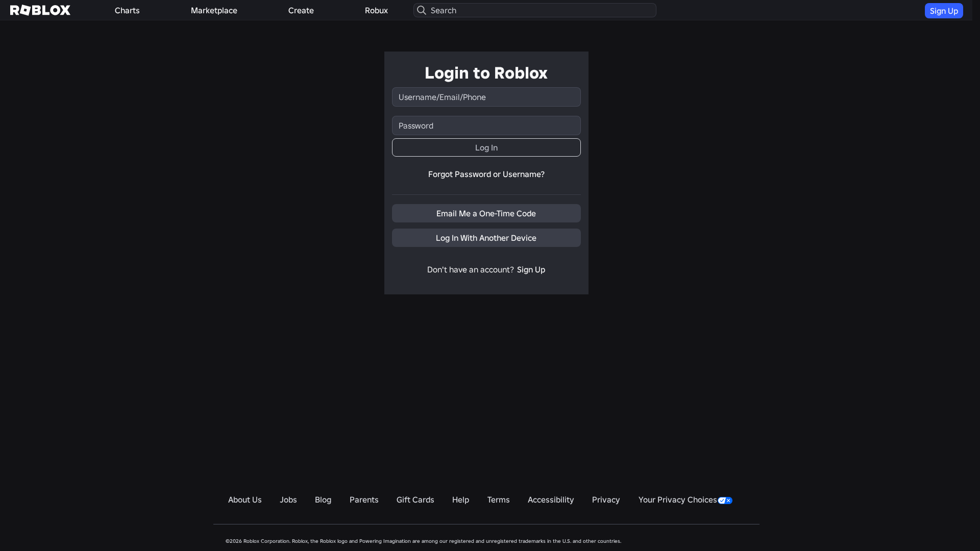Open Your Privacy Choices link text
The width and height of the screenshot is (980, 551).
[677, 500]
